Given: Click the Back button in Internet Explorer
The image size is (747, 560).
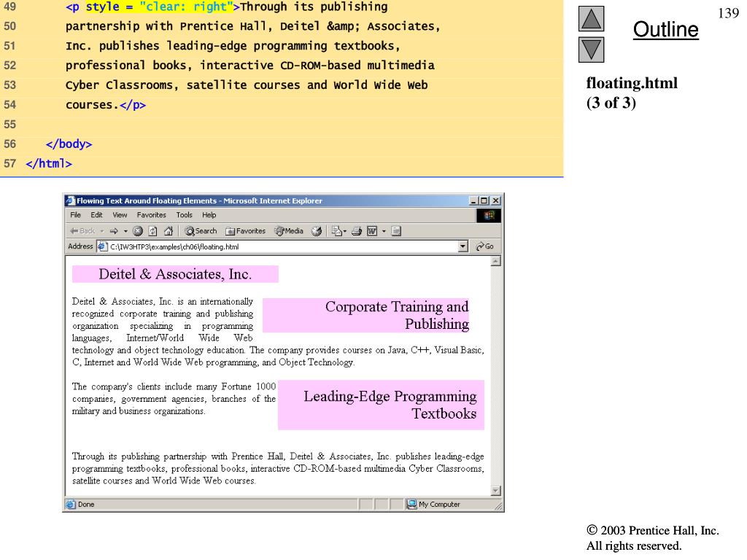Looking at the screenshot, I should click(82, 231).
